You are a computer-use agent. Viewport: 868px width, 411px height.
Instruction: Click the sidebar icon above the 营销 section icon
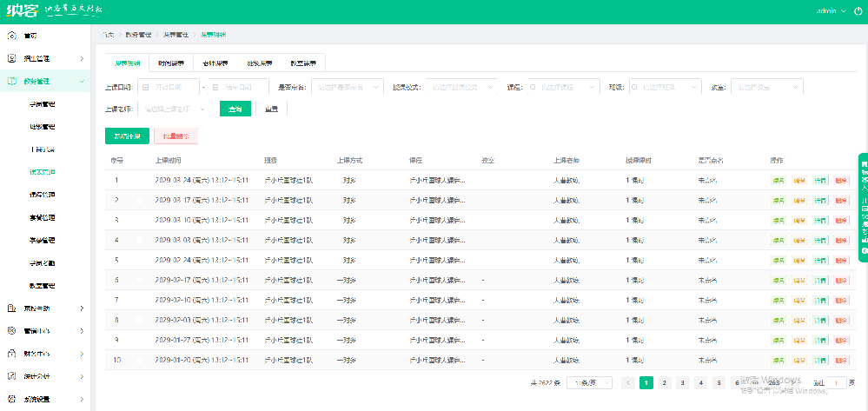click(11, 308)
